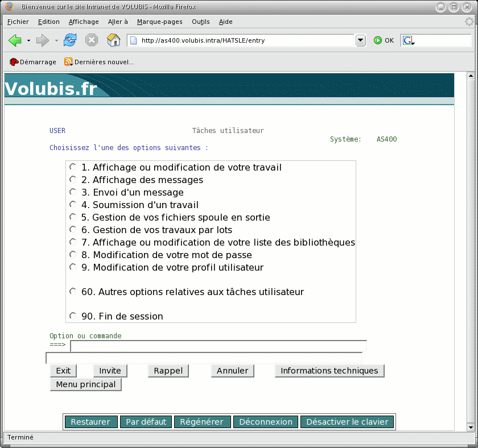Click the Déconnexion button
Viewport: 478px width, 448px height.
(266, 422)
